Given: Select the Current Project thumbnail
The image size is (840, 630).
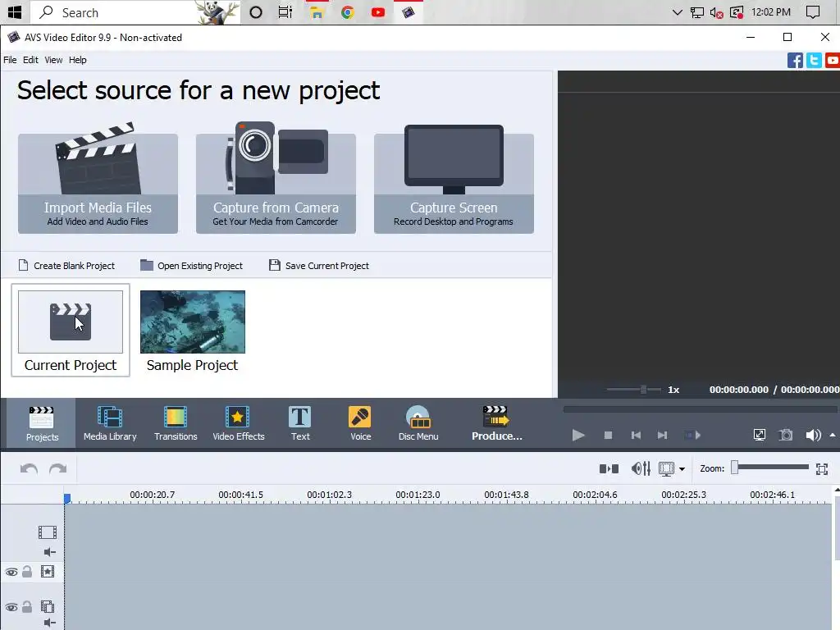Looking at the screenshot, I should [x=71, y=330].
